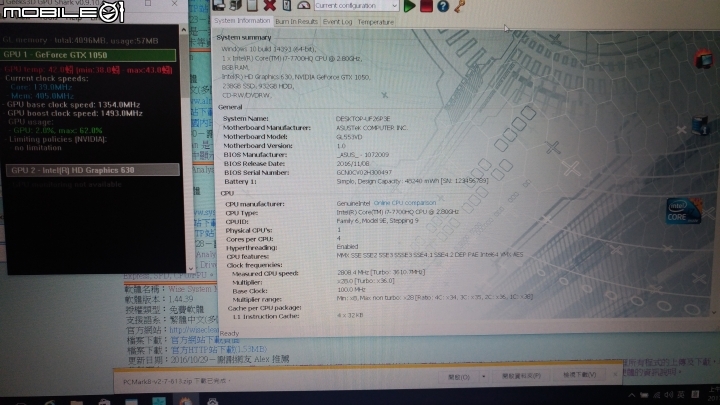Screen dimensions: 720x405
Task: Click the desktop icon below the red one
Action: pos(700,125)
